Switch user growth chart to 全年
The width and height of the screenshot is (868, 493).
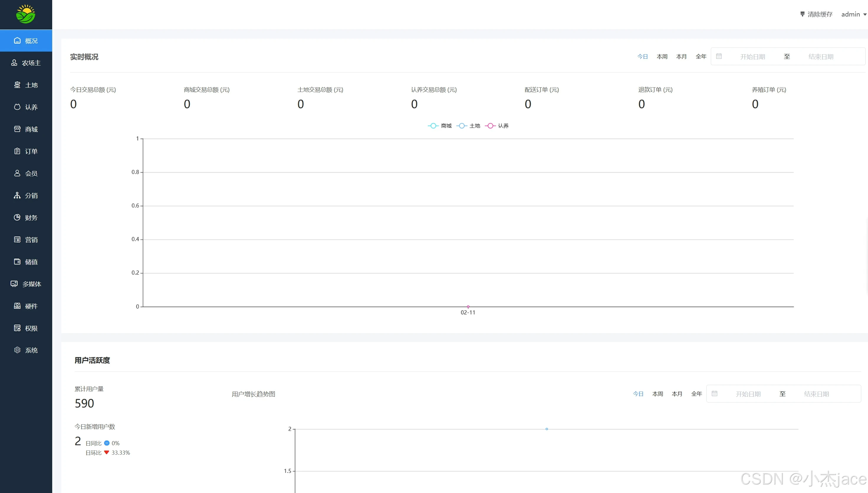click(x=696, y=394)
